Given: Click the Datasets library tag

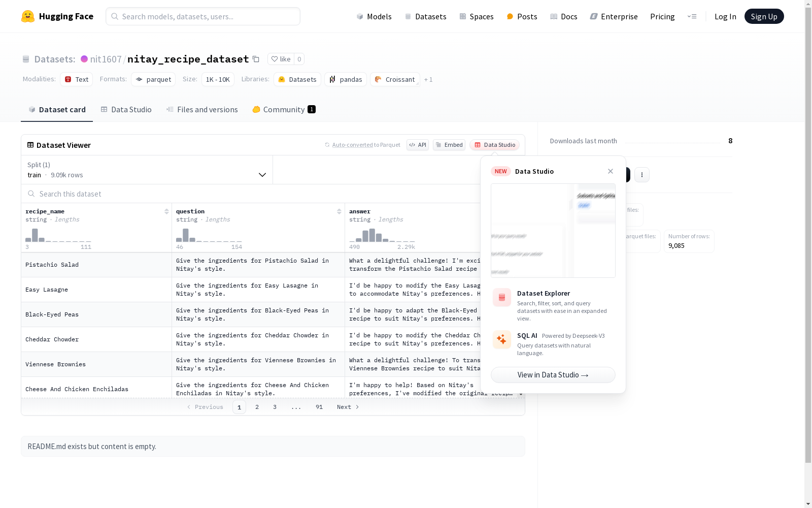Looking at the screenshot, I should pos(297,79).
